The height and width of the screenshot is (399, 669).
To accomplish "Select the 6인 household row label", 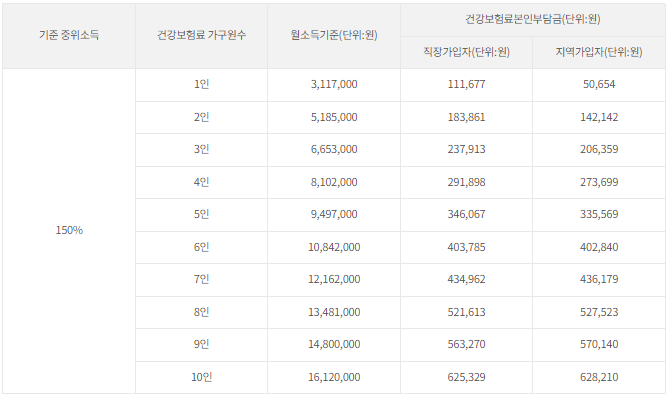I will coord(201,248).
